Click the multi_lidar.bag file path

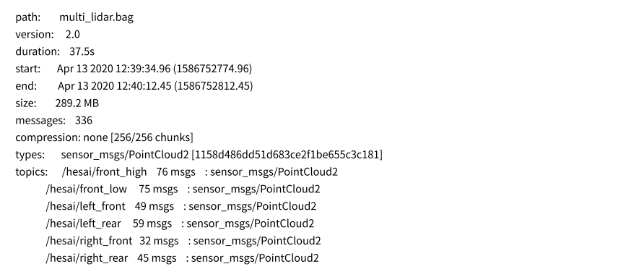coord(96,17)
